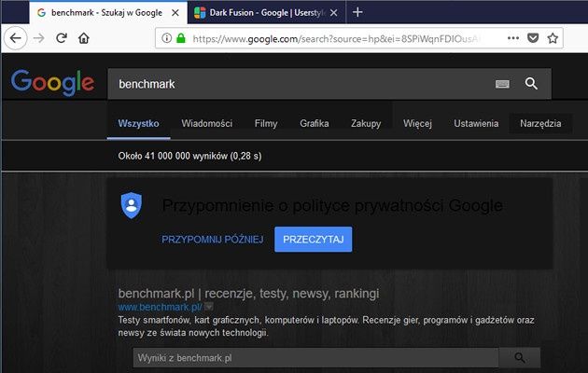This screenshot has height=373, width=588.
Task: Click the Narzędzia button
Action: tap(540, 123)
